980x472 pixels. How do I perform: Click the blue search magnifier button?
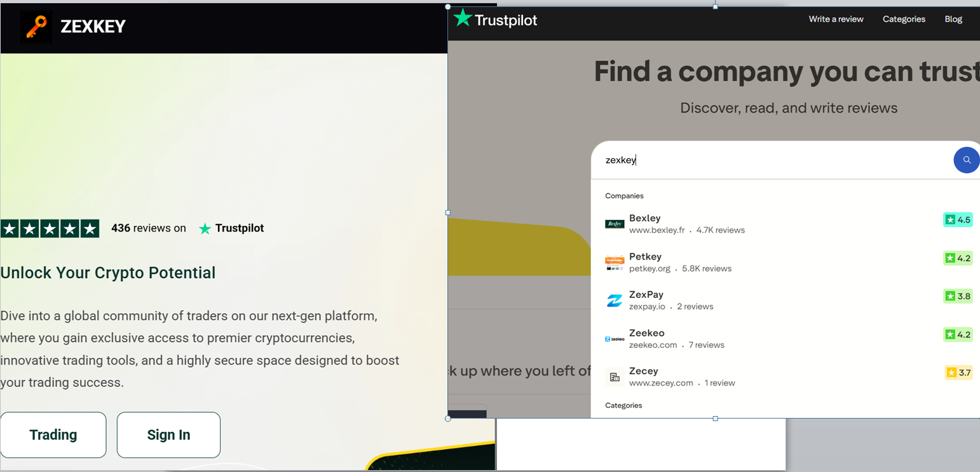point(966,160)
